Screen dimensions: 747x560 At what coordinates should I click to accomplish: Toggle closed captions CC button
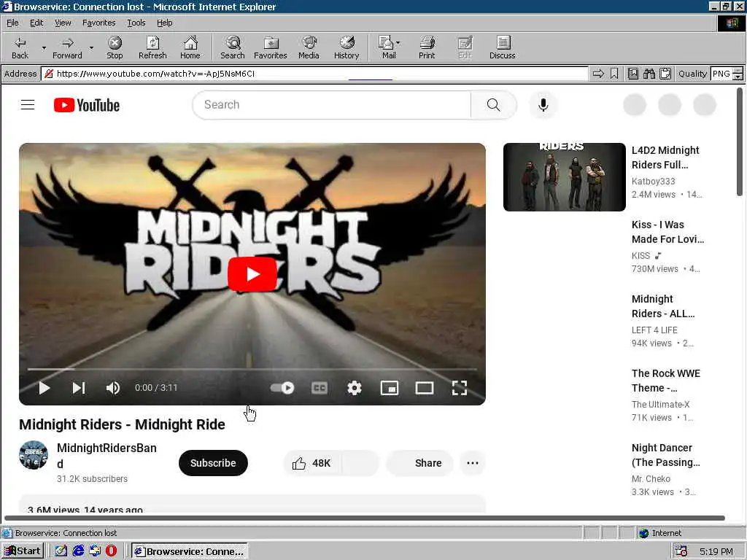pos(320,388)
